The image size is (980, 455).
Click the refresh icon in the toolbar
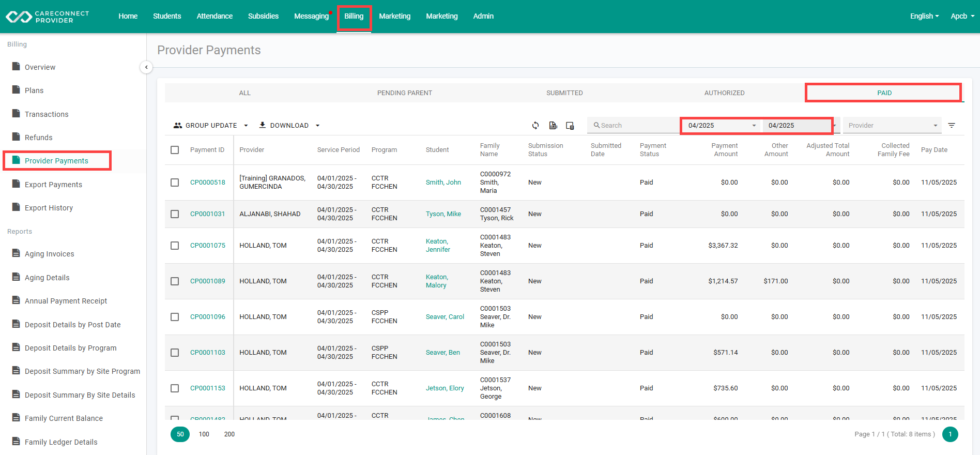click(x=535, y=125)
